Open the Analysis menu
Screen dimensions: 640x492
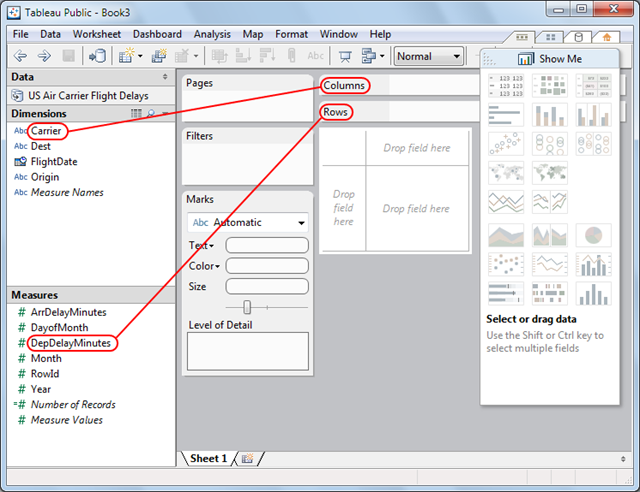(x=212, y=34)
